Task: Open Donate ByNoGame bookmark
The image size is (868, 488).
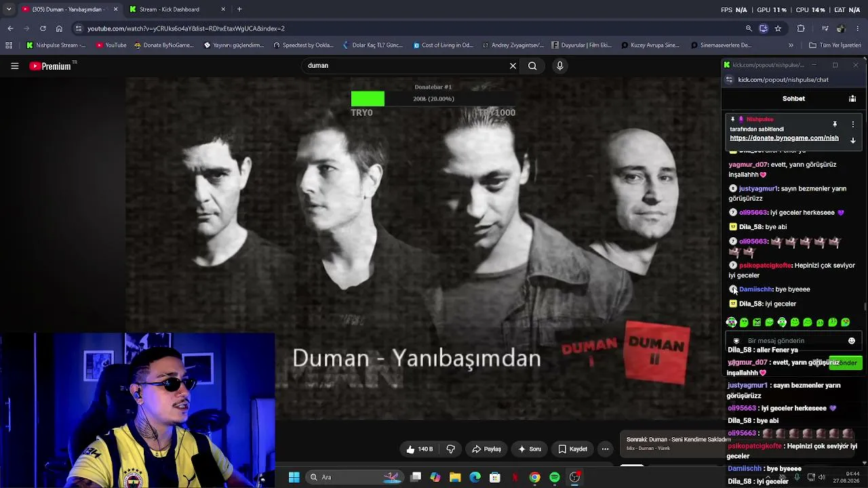Action: (x=163, y=45)
